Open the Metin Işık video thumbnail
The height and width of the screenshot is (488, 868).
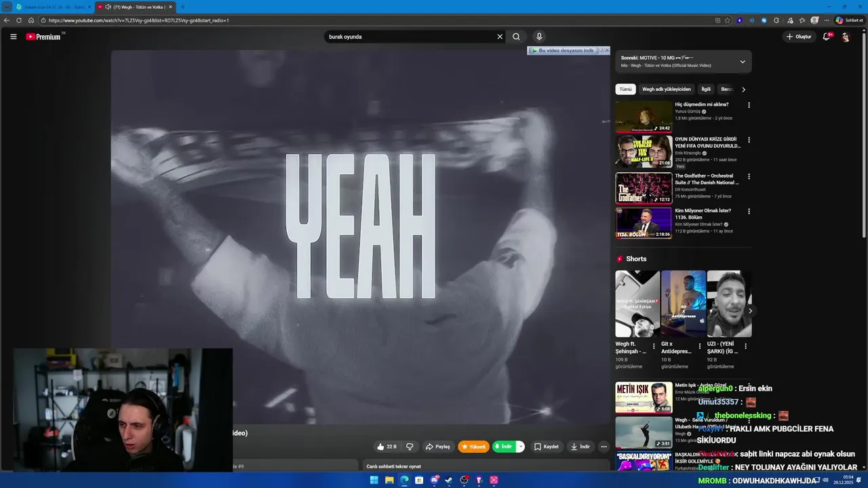(644, 397)
